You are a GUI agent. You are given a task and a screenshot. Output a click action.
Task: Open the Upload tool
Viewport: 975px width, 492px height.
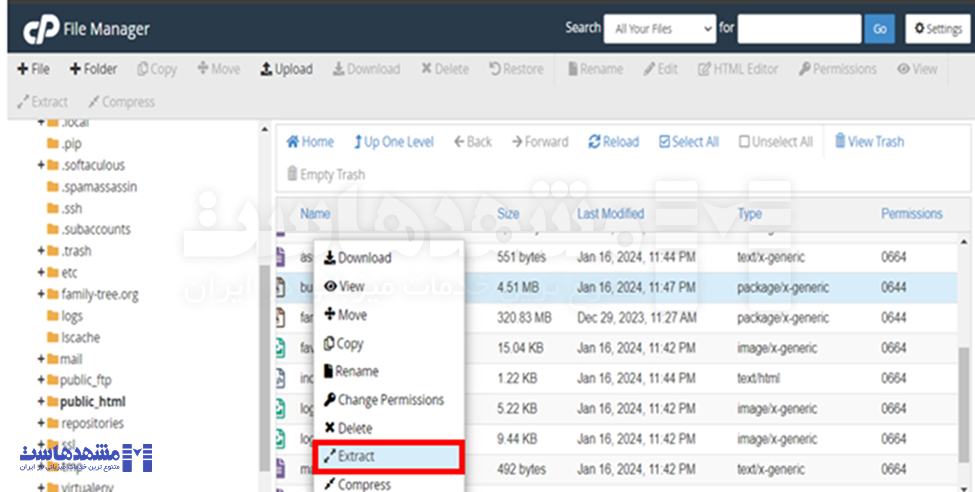coord(286,69)
